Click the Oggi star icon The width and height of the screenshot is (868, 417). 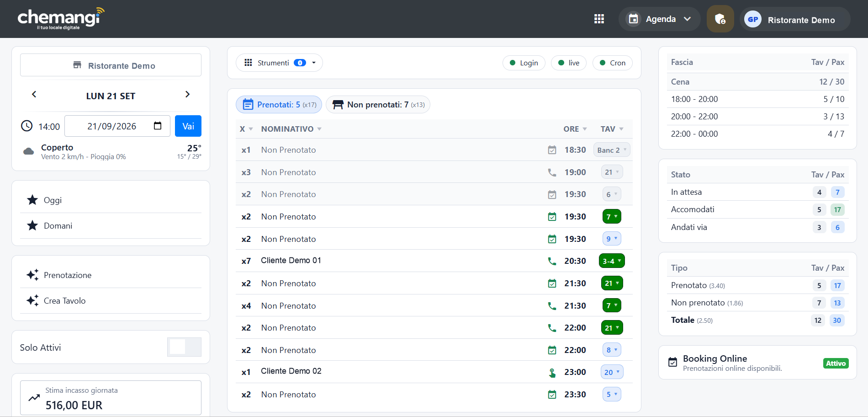pyautogui.click(x=32, y=200)
